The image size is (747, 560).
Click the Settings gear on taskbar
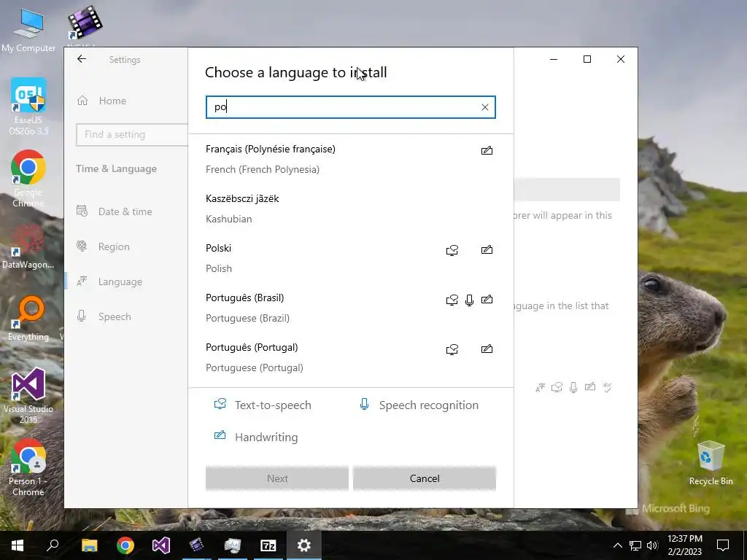[x=303, y=545]
